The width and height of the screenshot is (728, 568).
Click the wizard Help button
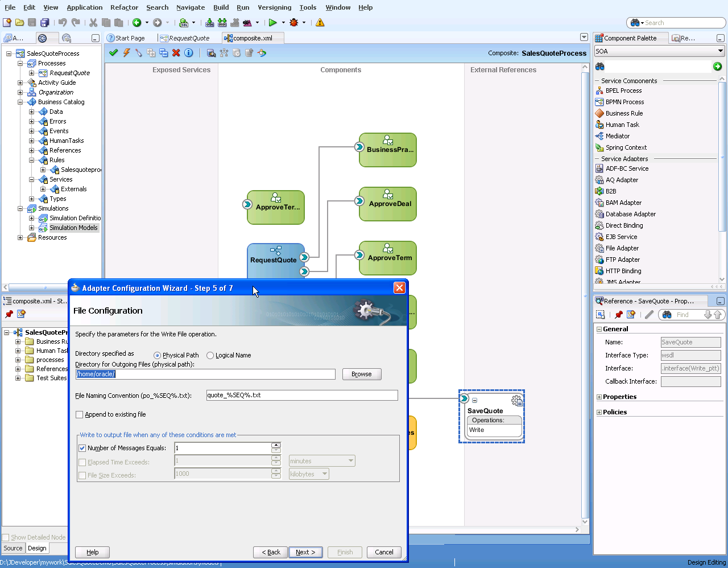(92, 552)
